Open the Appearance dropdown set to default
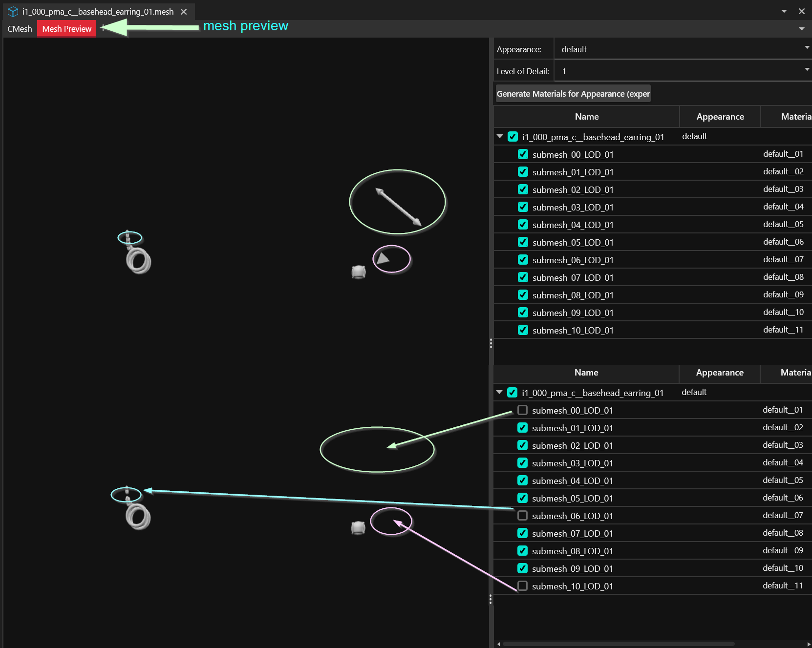 (683, 49)
